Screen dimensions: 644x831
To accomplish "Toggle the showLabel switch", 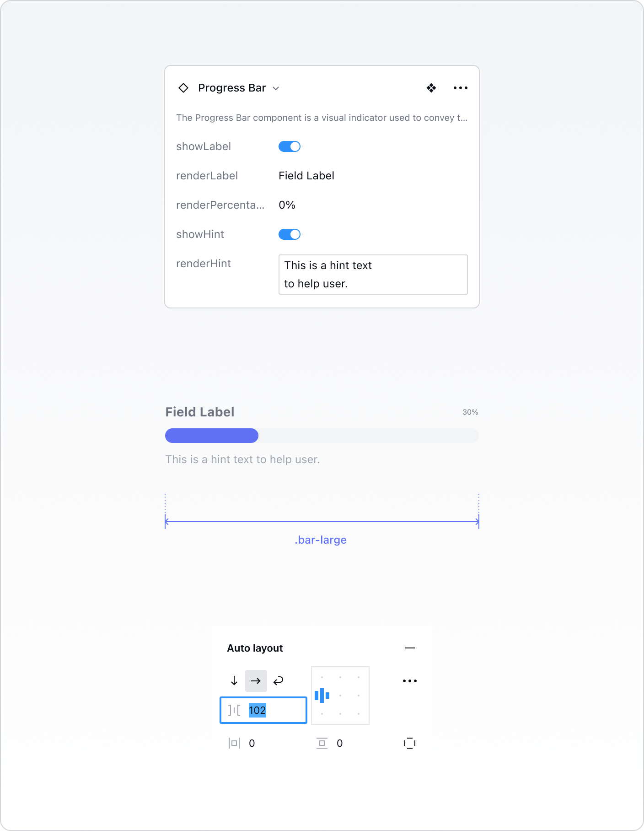I will (x=289, y=146).
